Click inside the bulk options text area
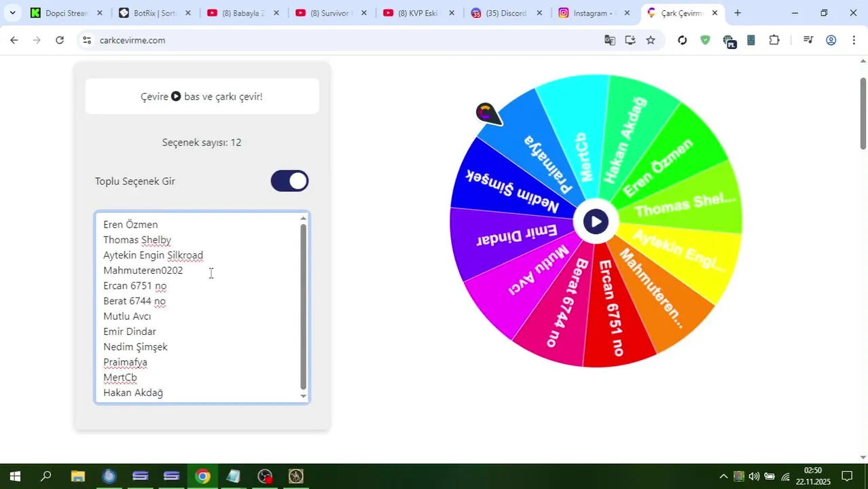This screenshot has height=489, width=868. 202,308
